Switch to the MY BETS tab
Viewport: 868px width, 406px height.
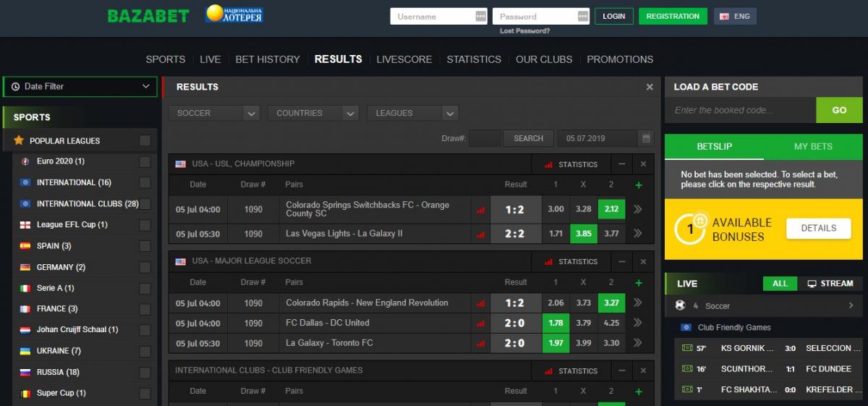click(813, 146)
